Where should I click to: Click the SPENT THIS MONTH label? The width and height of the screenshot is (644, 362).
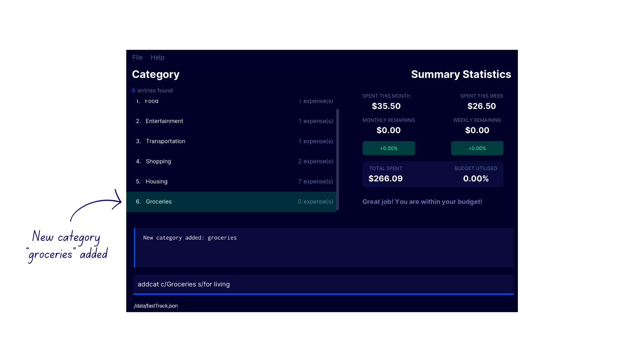click(x=386, y=96)
